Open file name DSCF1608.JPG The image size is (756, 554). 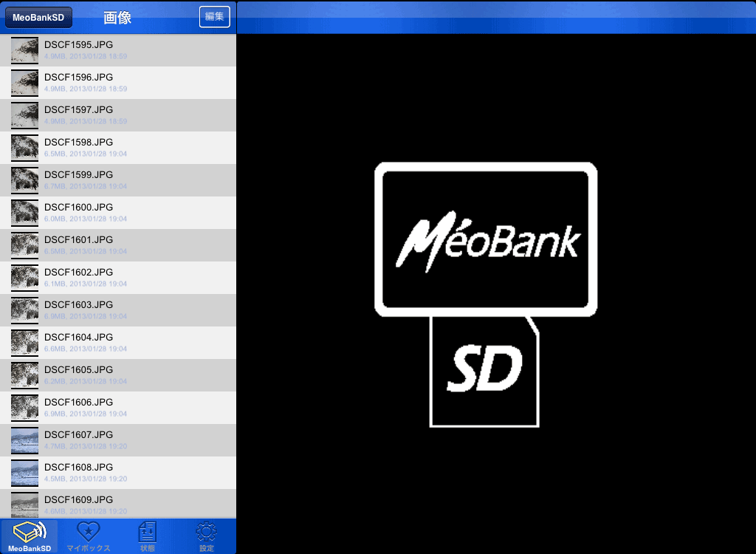[x=78, y=467]
